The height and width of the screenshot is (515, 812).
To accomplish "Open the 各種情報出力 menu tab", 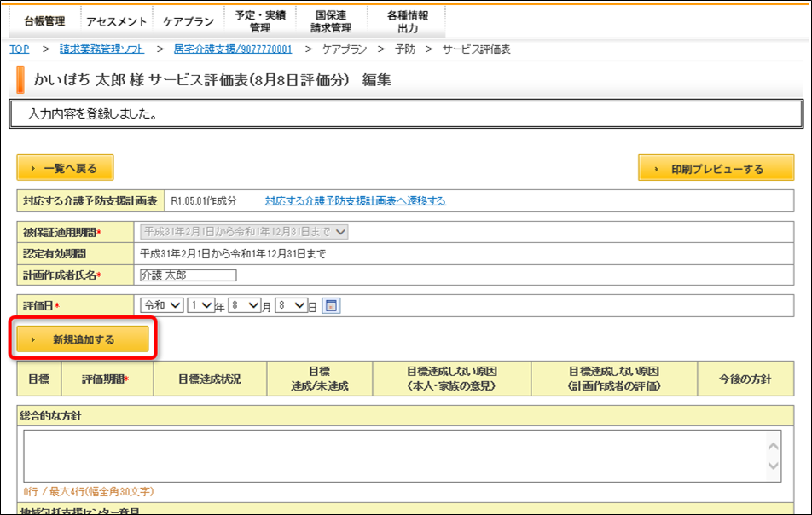I will 408,21.
